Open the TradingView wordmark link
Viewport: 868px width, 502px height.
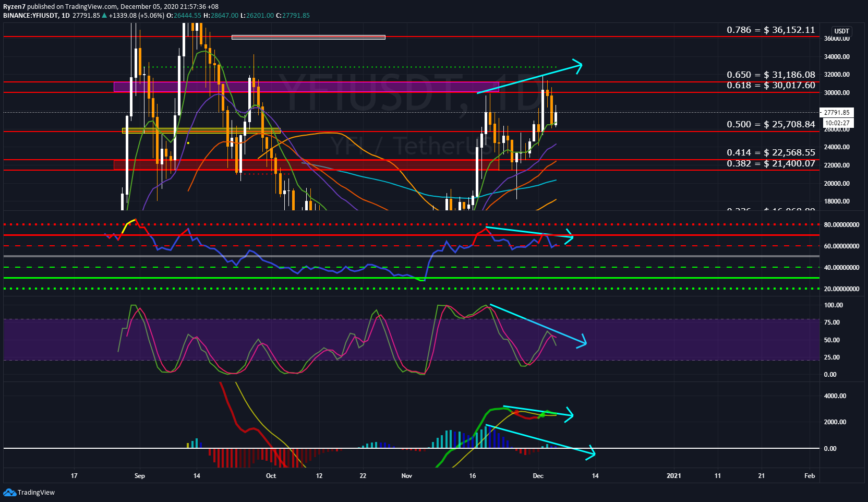(36, 492)
